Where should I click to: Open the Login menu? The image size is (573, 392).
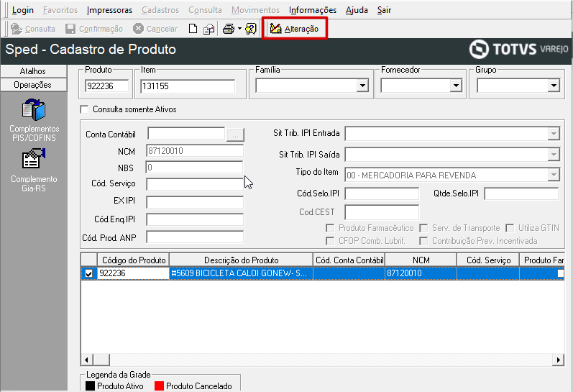point(23,10)
